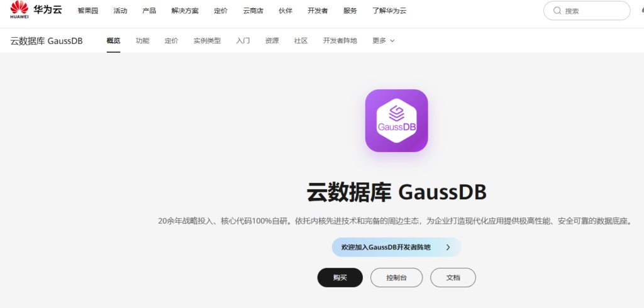
Task: Click the 欢迎加入GaussDB开发者阵地 banner
Action: pyautogui.click(x=396, y=247)
